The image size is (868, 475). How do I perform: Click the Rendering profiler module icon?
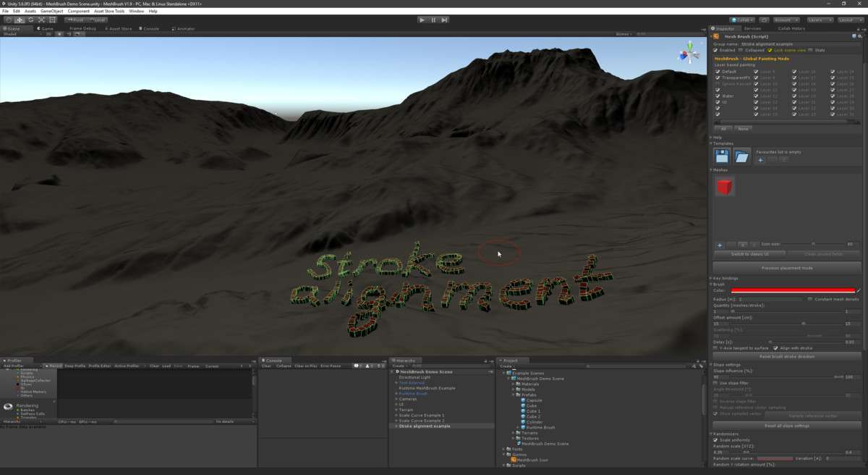click(x=8, y=406)
